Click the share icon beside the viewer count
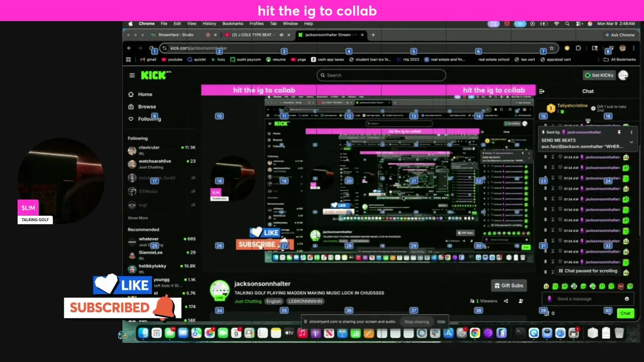Screen dimensions: 644x362 (506, 301)
